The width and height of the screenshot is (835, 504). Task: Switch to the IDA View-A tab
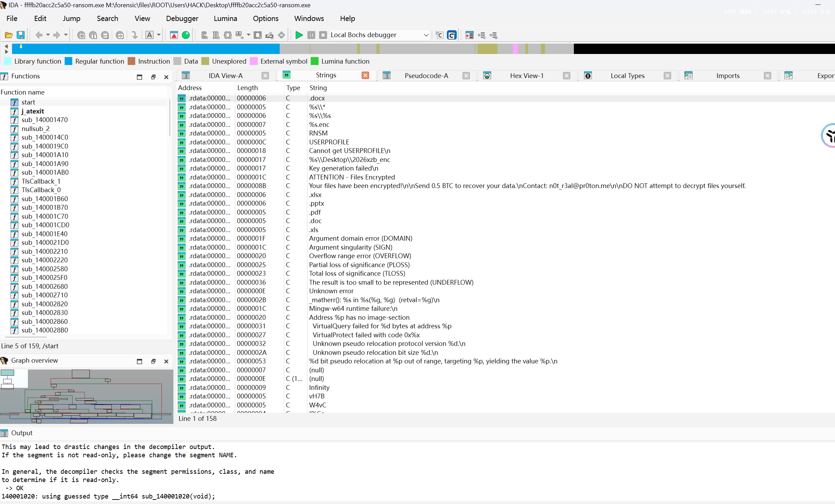(x=225, y=76)
